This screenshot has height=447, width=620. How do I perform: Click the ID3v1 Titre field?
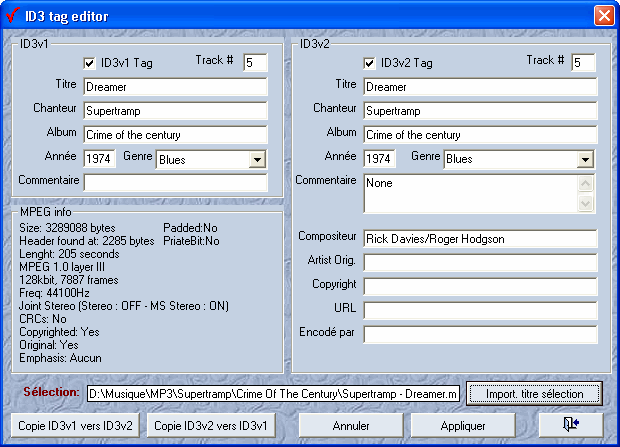tap(176, 87)
